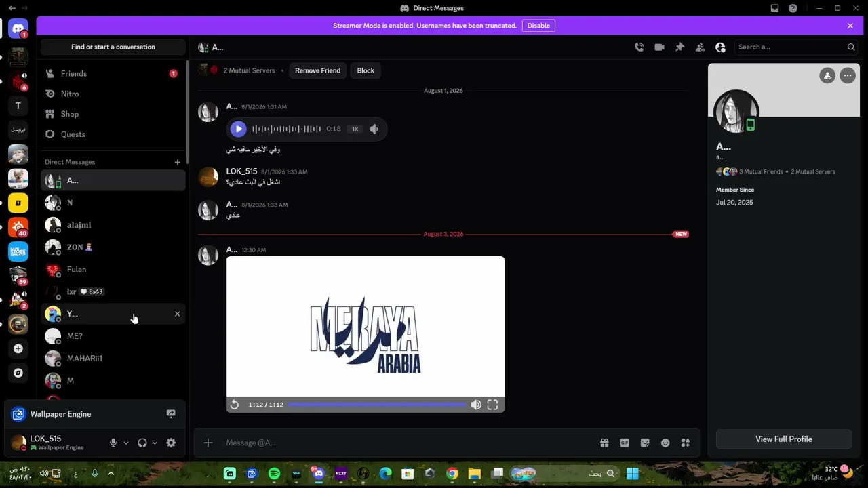Open friend status button in profile
The image size is (868, 488).
coord(827,76)
